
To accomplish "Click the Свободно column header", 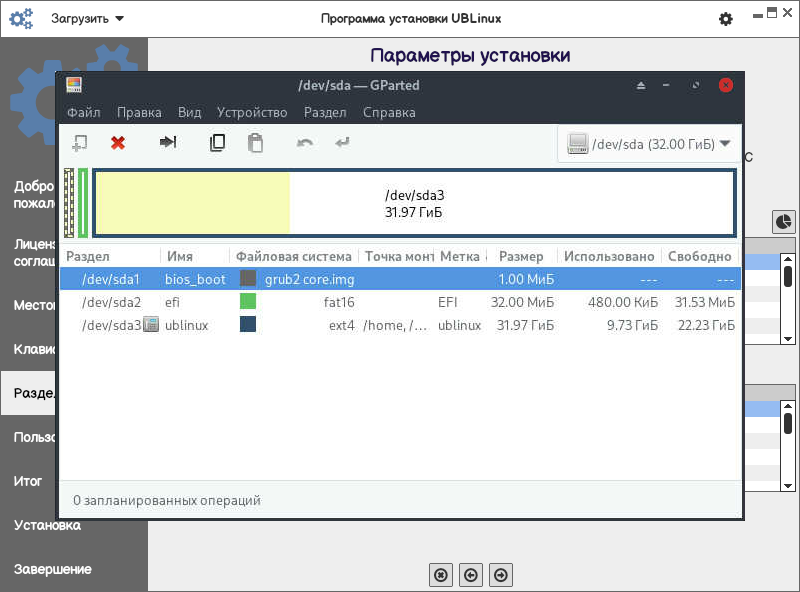I will pyautogui.click(x=699, y=256).
